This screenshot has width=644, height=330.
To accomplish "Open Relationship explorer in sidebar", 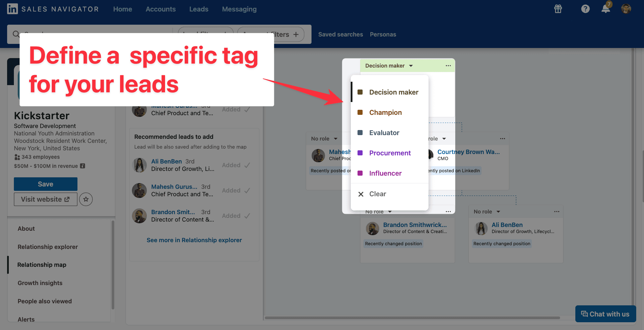I will pos(48,247).
